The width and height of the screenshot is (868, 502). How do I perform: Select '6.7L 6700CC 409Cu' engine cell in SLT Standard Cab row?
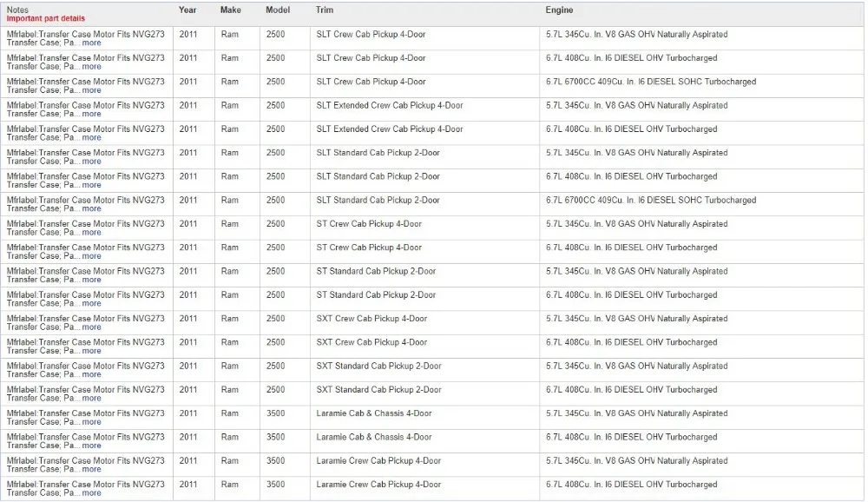651,201
